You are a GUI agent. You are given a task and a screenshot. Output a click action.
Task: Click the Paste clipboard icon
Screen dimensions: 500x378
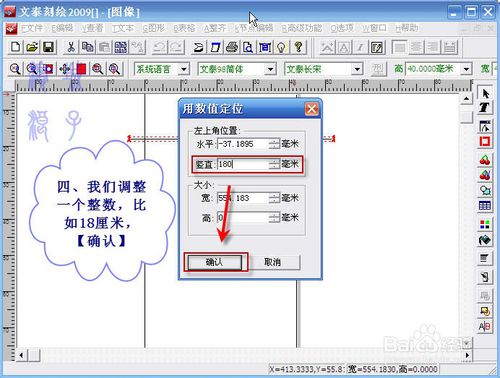(104, 47)
